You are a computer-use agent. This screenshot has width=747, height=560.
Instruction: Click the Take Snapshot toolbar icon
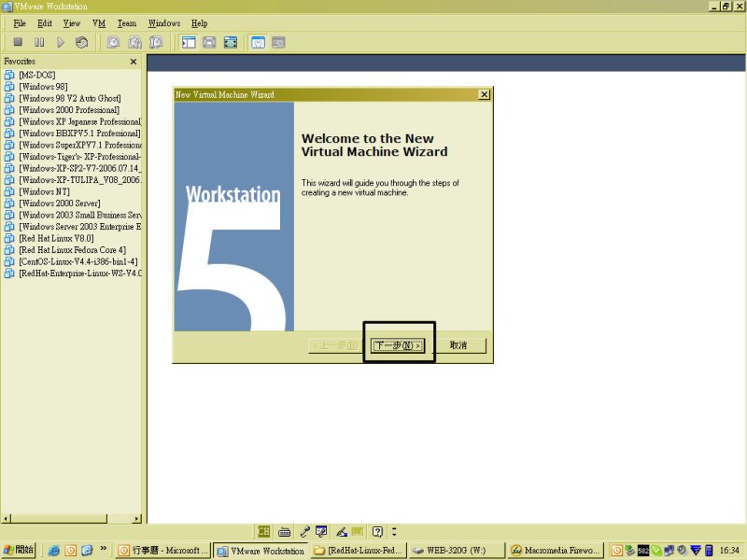pyautogui.click(x=113, y=42)
